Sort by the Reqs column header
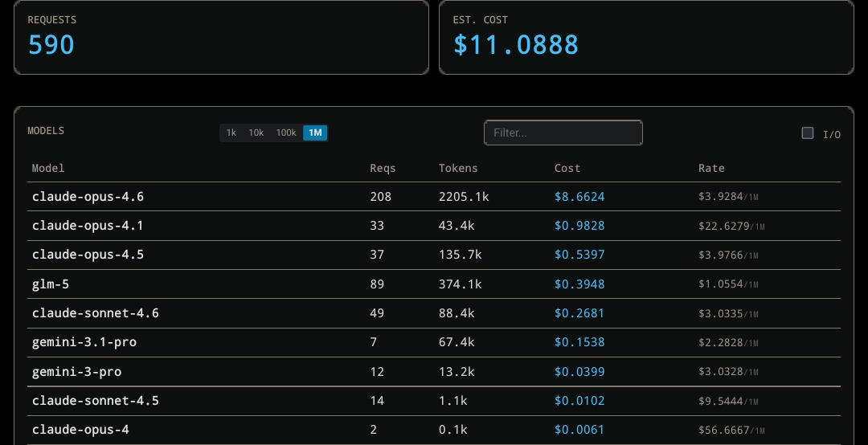This screenshot has height=445, width=868. tap(383, 168)
